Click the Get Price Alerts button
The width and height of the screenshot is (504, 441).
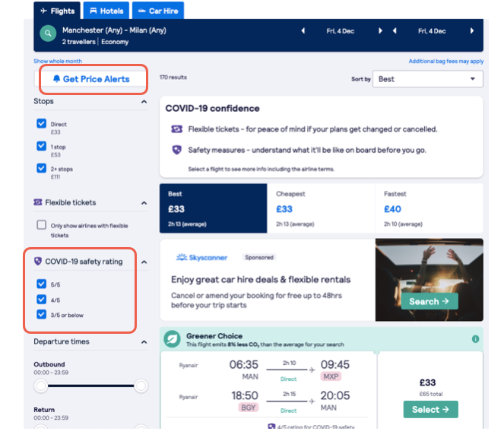pyautogui.click(x=91, y=79)
